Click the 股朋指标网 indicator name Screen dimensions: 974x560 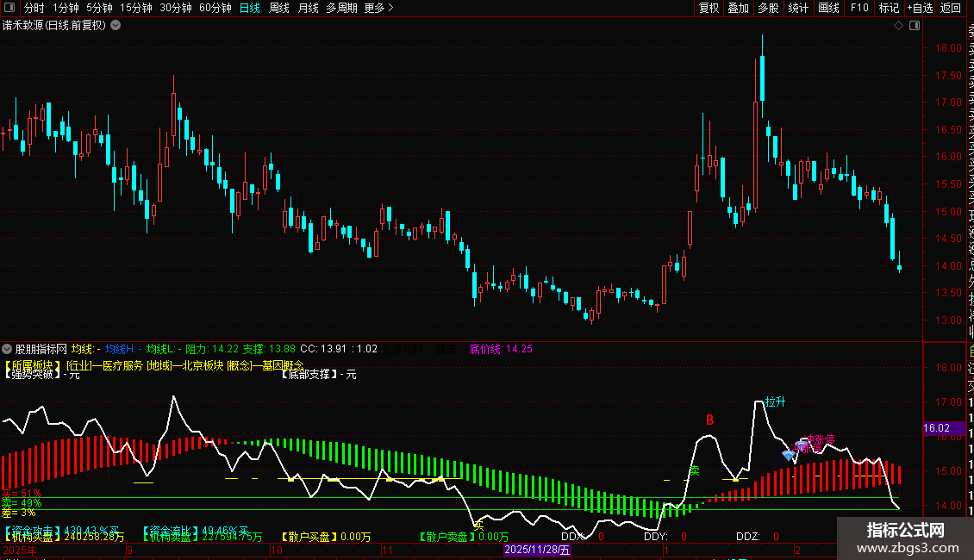(41, 349)
